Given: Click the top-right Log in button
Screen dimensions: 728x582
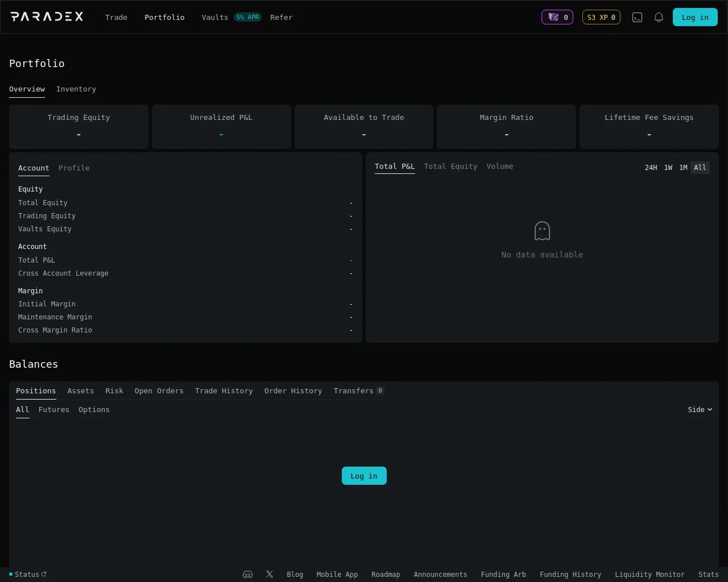Looking at the screenshot, I should (x=694, y=18).
